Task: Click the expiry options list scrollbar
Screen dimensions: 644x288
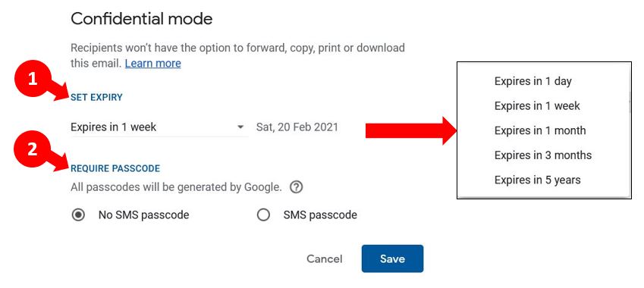Action: click(x=630, y=102)
